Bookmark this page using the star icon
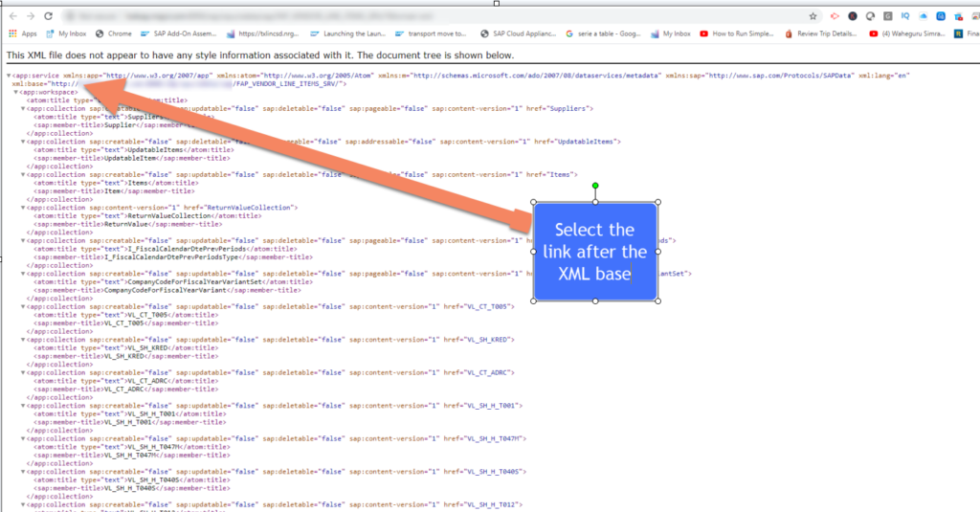The height and width of the screenshot is (512, 980). [813, 16]
